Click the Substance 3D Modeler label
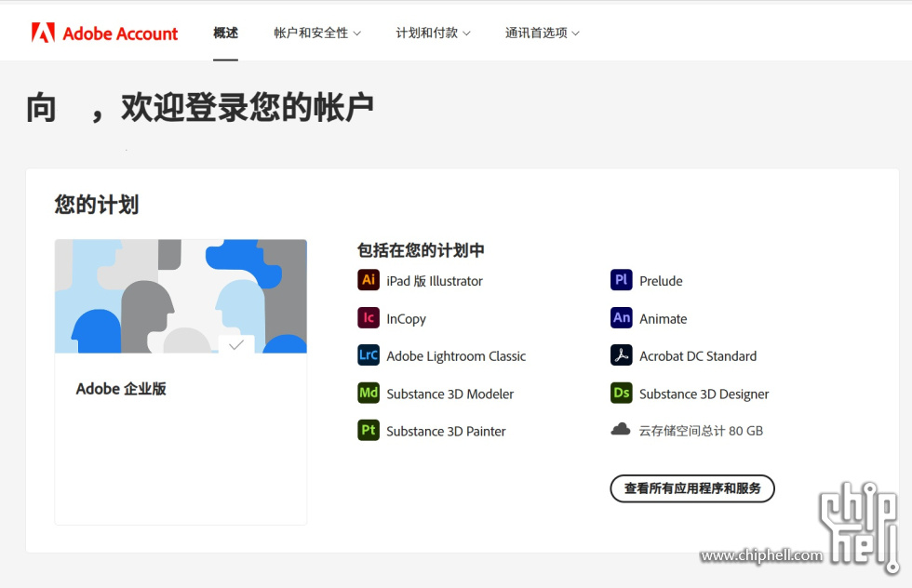The height and width of the screenshot is (588, 912). pyautogui.click(x=450, y=394)
